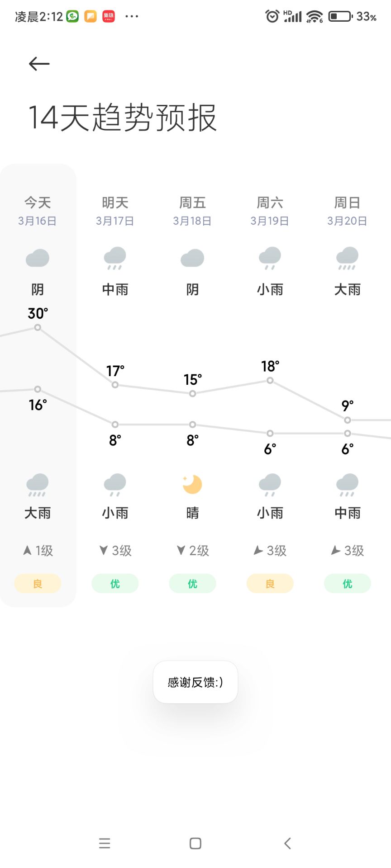Image resolution: width=391 pixels, height=868 pixels.
Task: Tap the back arrow at top left
Action: point(39,64)
